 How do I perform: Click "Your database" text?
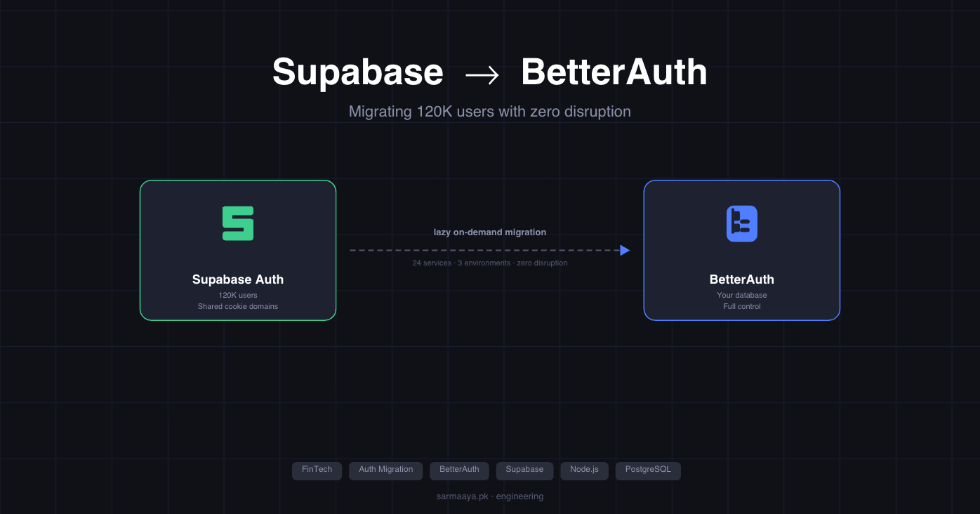(742, 296)
